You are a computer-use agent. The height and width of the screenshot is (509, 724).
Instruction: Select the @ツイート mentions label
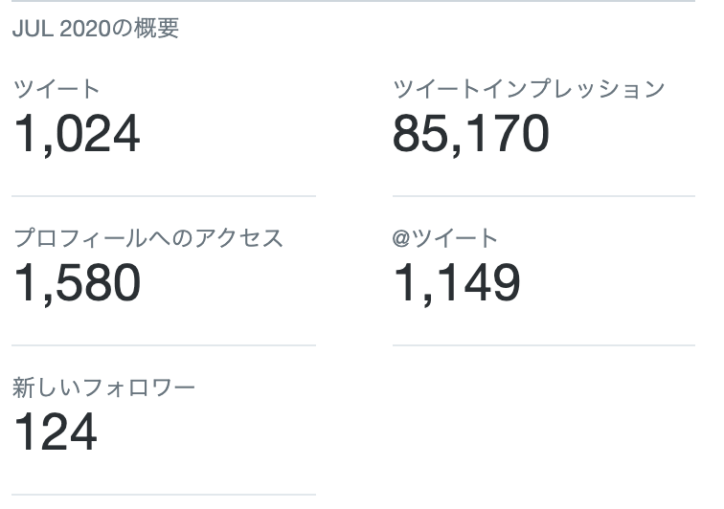pyautogui.click(x=445, y=238)
